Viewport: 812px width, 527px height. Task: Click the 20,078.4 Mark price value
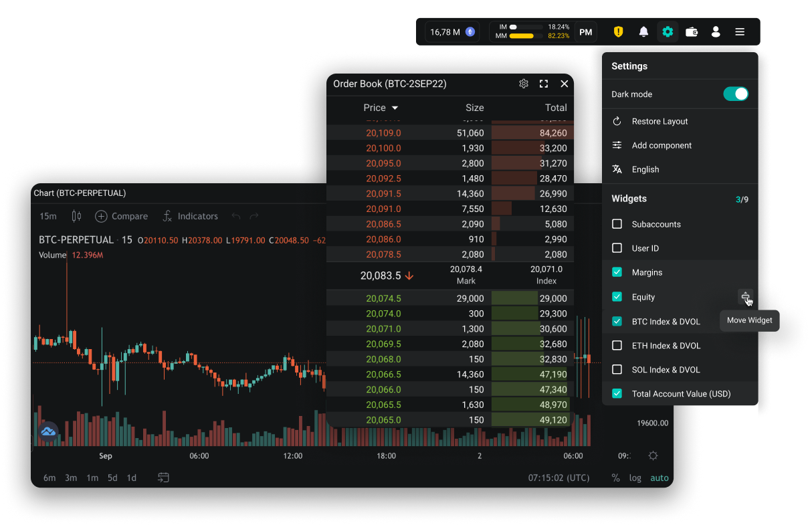click(x=466, y=269)
